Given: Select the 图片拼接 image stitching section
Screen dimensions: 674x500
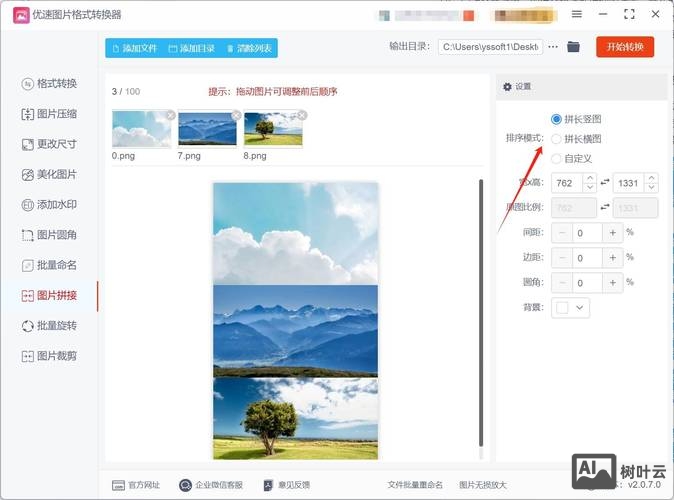Looking at the screenshot, I should pos(49,295).
